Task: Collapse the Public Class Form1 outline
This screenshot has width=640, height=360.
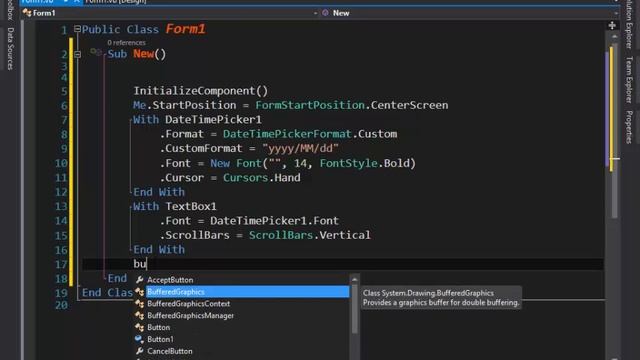Action: pyautogui.click(x=77, y=29)
